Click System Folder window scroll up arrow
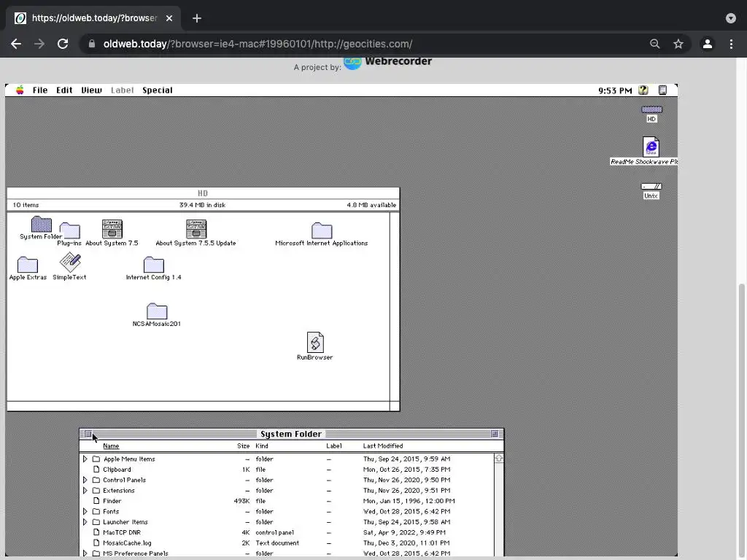 click(499, 459)
